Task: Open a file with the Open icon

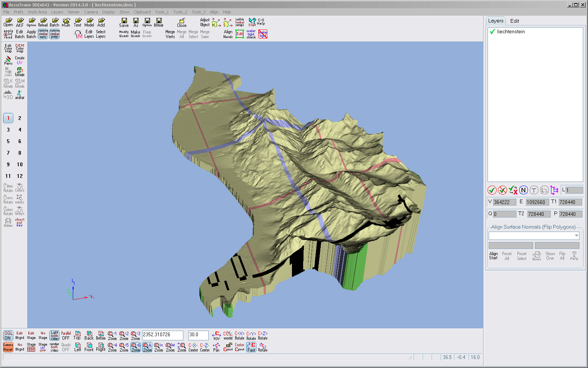Action: click(x=8, y=22)
